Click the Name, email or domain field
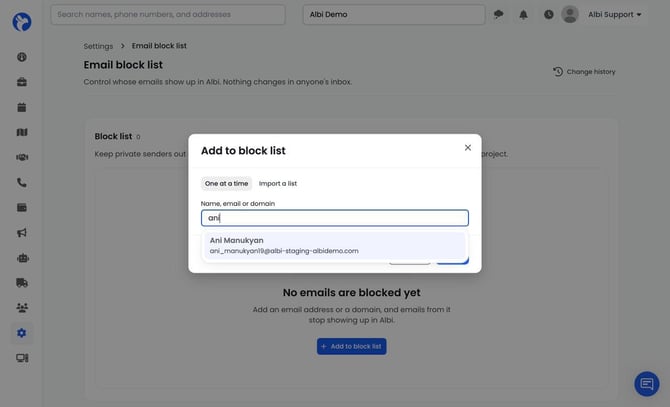The width and height of the screenshot is (670, 407). tap(335, 218)
